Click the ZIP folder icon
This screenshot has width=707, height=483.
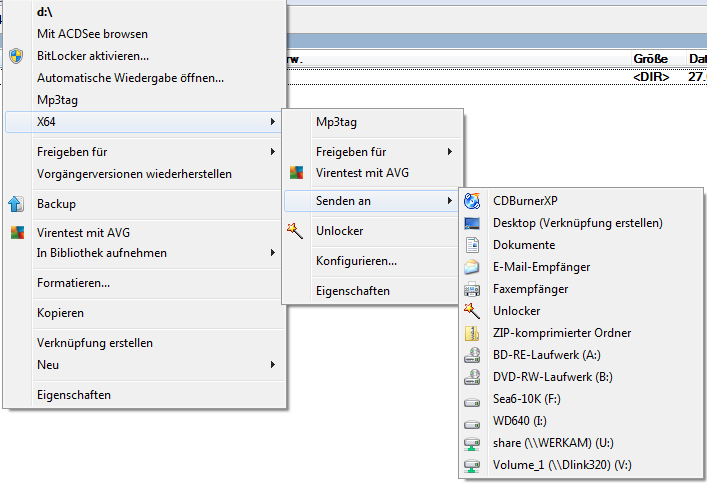pos(472,333)
